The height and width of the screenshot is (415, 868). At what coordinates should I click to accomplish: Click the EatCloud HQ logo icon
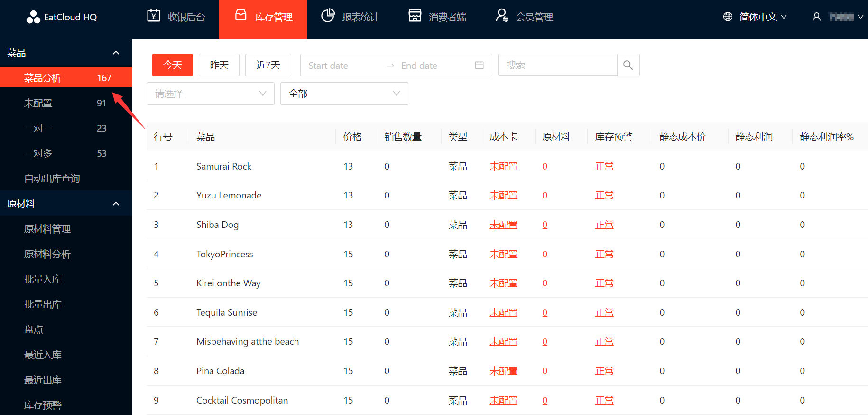click(33, 17)
